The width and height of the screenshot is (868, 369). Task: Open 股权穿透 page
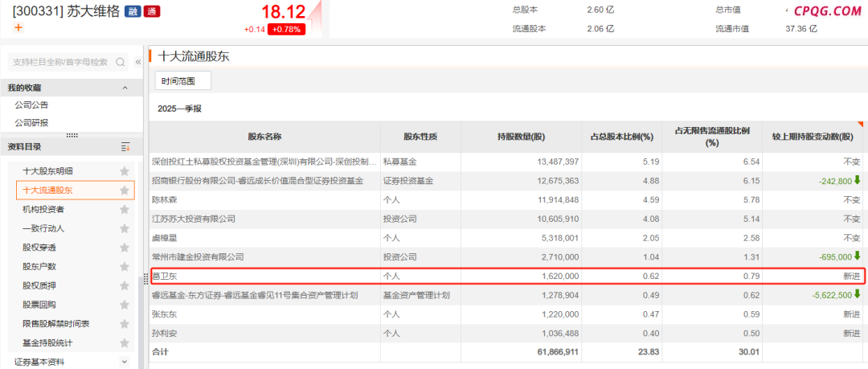[x=39, y=248]
